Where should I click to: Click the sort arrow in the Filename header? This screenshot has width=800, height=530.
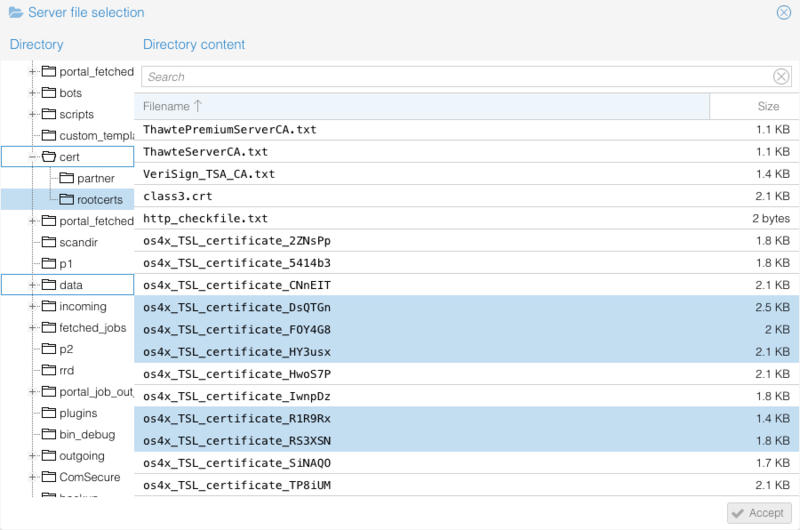coord(198,106)
